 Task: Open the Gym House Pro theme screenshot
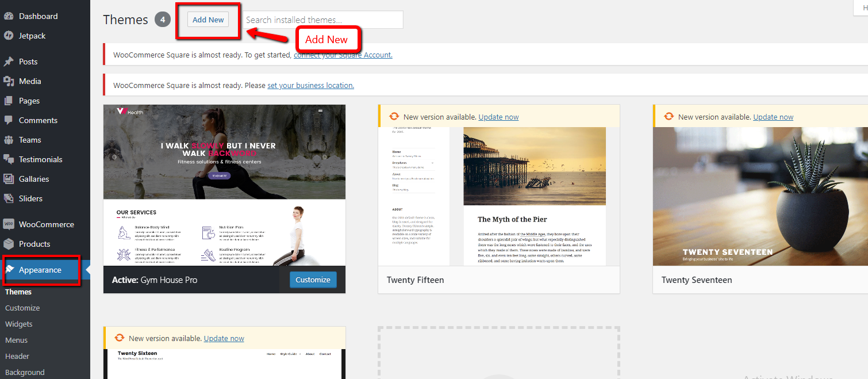[224, 185]
